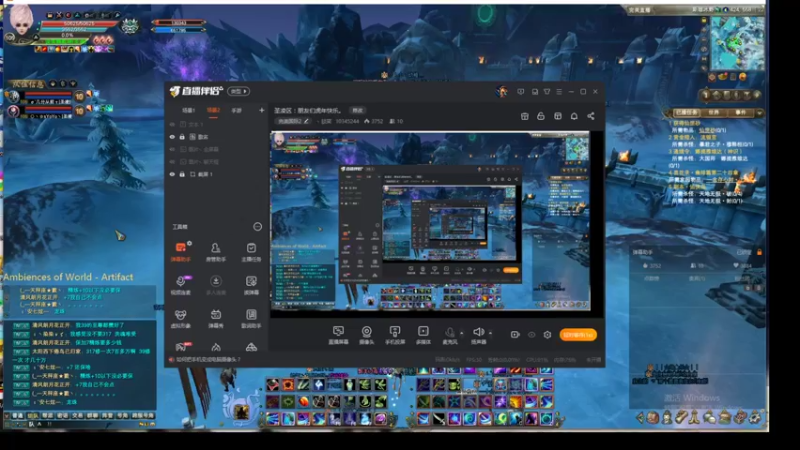The height and width of the screenshot is (450, 800).
Task: Edit the stream title using the pencil icon
Action: 306,121
